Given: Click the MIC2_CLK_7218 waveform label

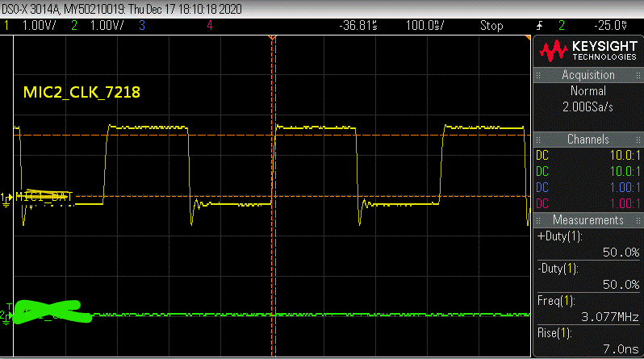Looking at the screenshot, I should (82, 92).
